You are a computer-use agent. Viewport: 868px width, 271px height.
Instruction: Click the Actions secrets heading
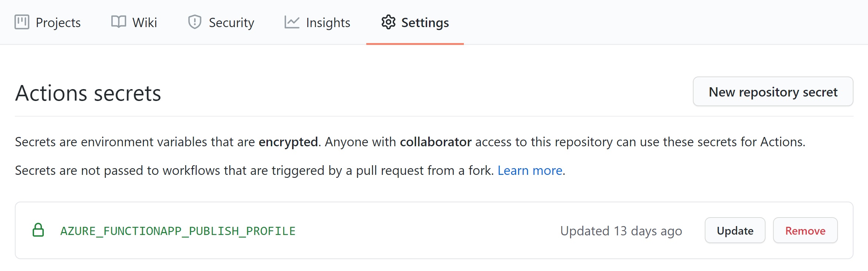pos(88,93)
